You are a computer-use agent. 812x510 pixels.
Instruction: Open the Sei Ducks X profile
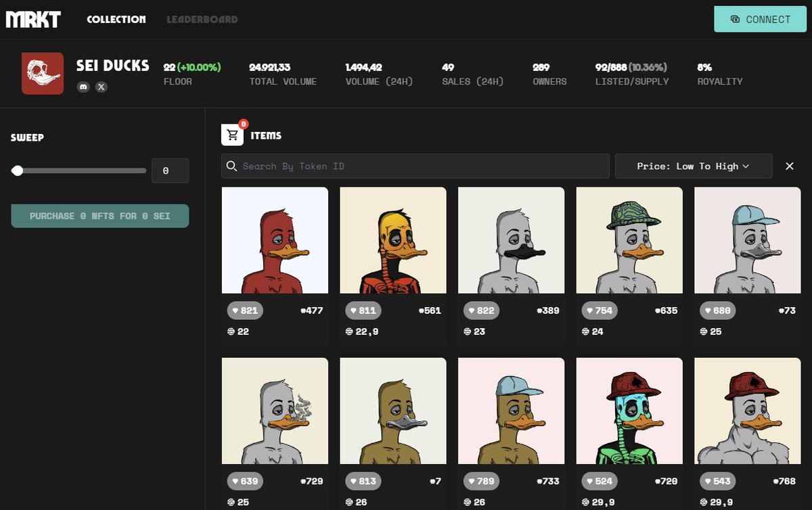[101, 87]
